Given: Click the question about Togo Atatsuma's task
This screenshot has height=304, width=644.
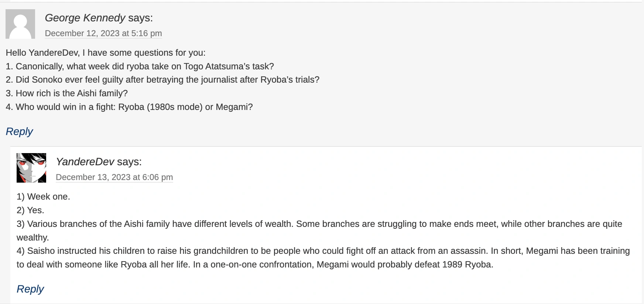Looking at the screenshot, I should click(140, 66).
